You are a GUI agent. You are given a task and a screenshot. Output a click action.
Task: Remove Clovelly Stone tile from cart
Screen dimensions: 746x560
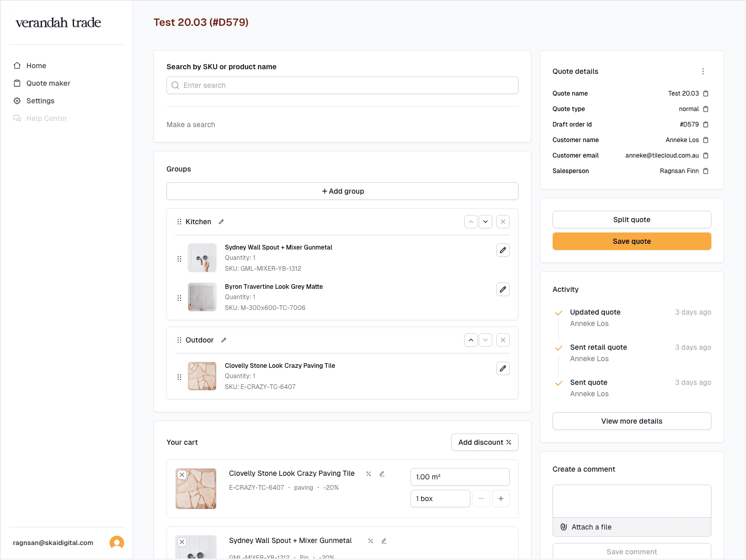(182, 475)
